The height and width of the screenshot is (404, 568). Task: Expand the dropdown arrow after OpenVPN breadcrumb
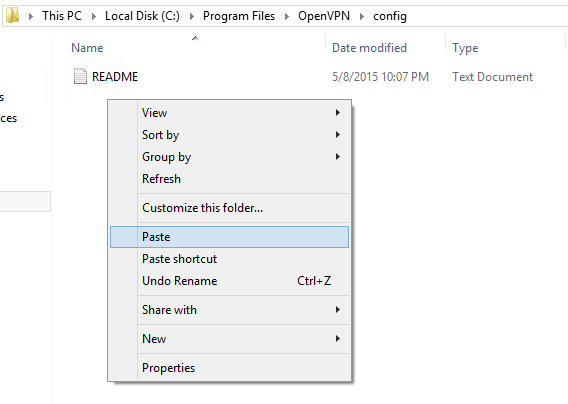(362, 16)
